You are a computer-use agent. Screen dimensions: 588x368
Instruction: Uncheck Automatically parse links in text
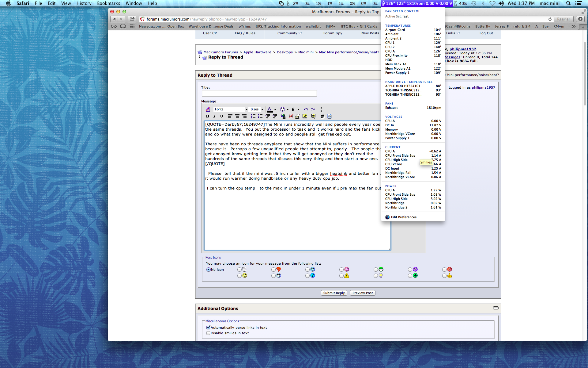tap(208, 328)
